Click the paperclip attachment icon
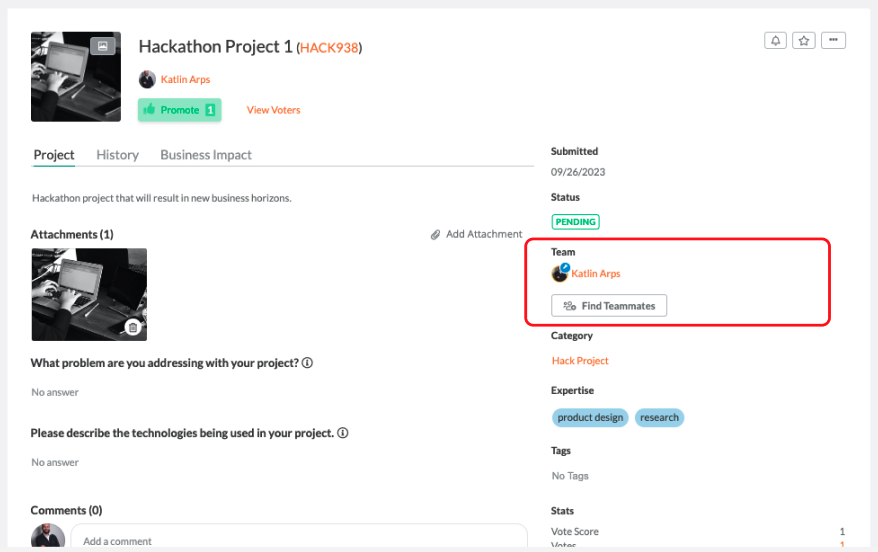Image resolution: width=878 pixels, height=552 pixels. click(435, 235)
